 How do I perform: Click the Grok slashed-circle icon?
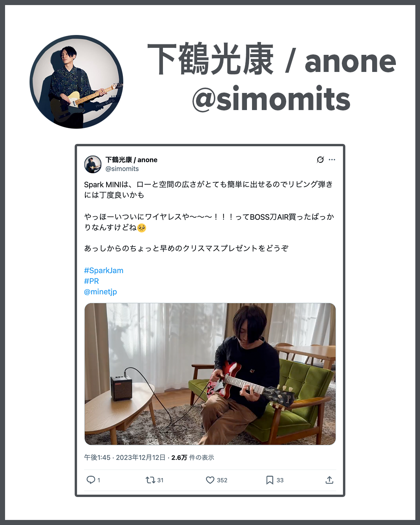point(320,160)
